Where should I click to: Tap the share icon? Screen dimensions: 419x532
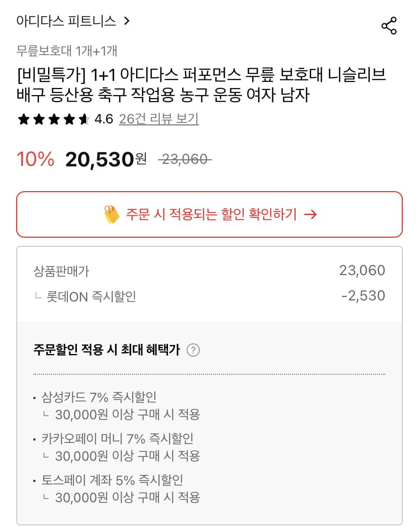pyautogui.click(x=389, y=26)
